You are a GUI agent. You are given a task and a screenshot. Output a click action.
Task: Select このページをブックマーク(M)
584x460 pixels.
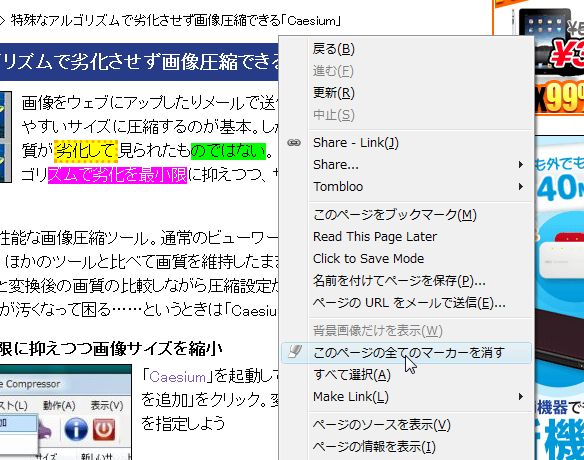394,215
